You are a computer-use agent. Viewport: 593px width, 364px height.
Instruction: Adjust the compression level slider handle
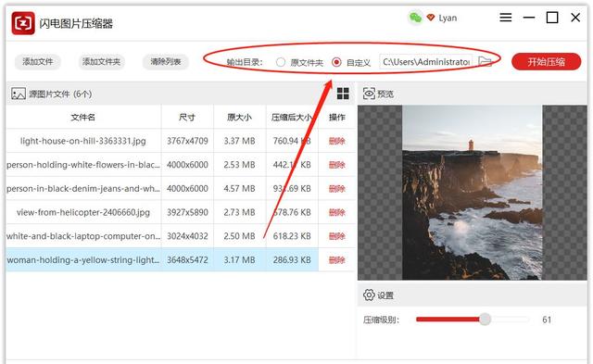[485, 320]
